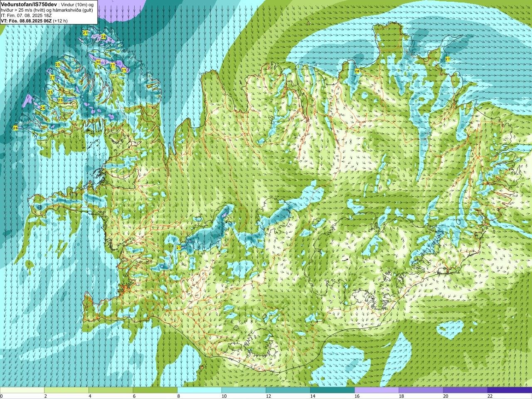The image size is (532, 399).
Task: Select the 20–22 m/s violet legend swatch
Action: click(465, 390)
